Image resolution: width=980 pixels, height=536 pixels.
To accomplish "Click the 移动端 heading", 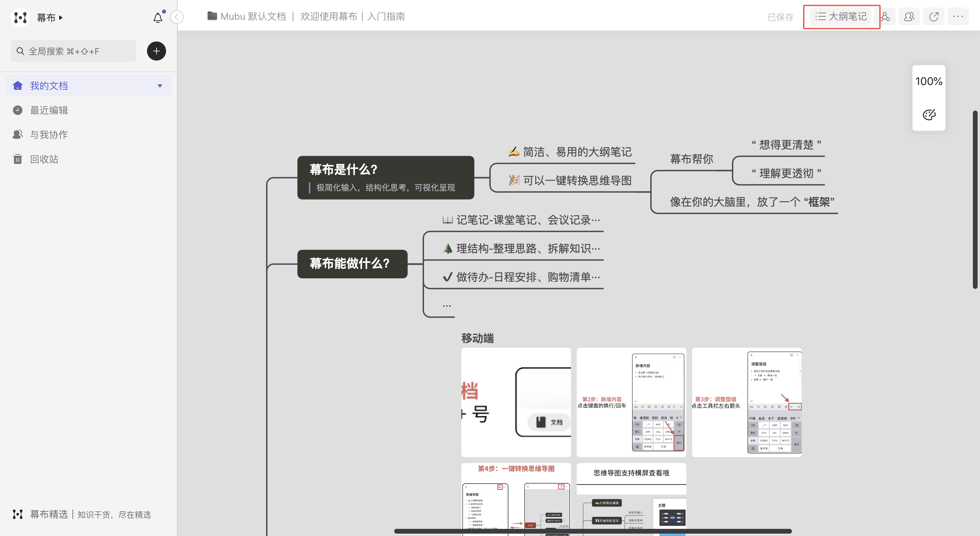I will 477,338.
